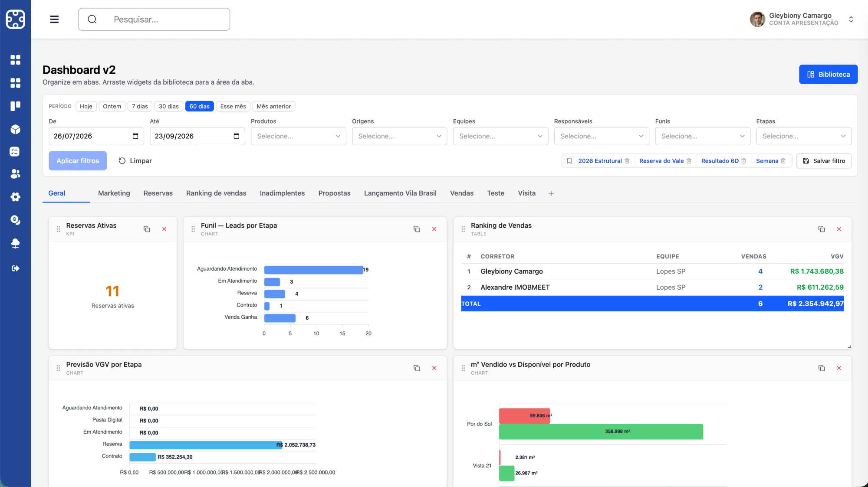Image resolution: width=868 pixels, height=487 pixels.
Task: Click the app logo in the sidebar
Action: (16, 19)
